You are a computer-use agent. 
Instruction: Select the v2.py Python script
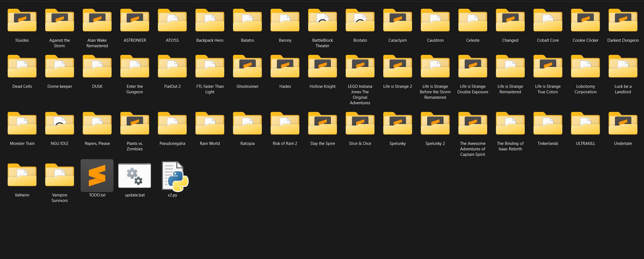click(175, 176)
